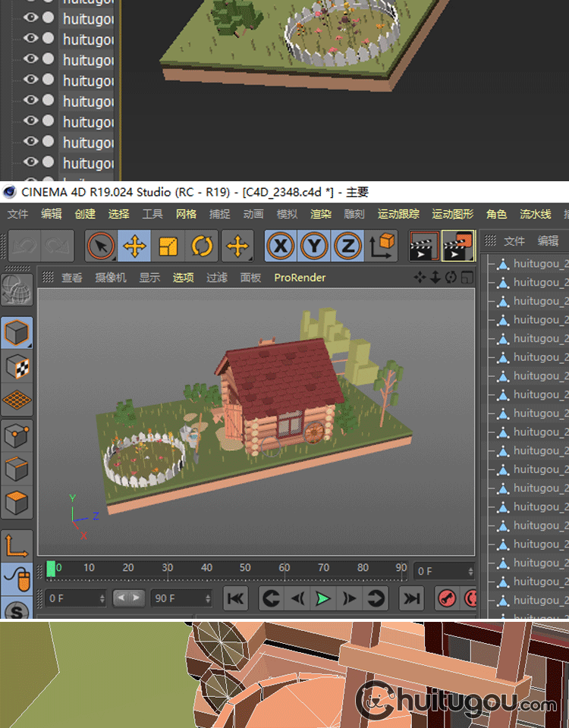Switch to Texture mode in left sidebar

coord(17,367)
